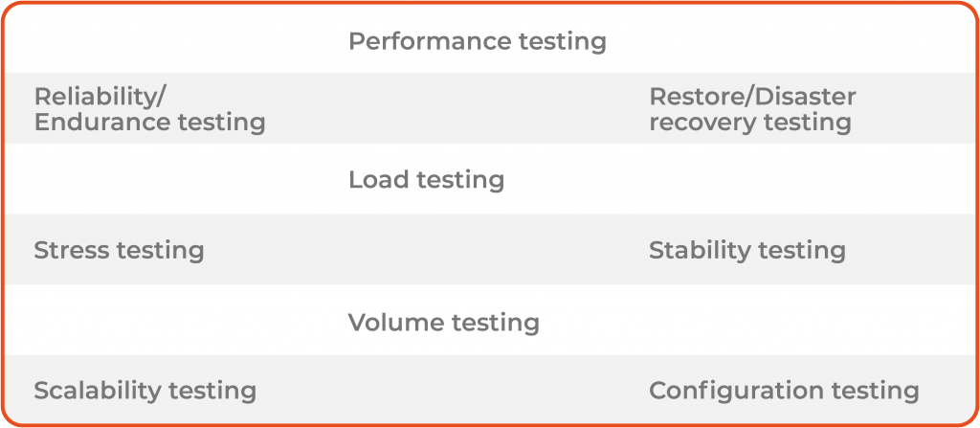Click the "Restore/Disaster" text line
The image size is (980, 428).
752,97
